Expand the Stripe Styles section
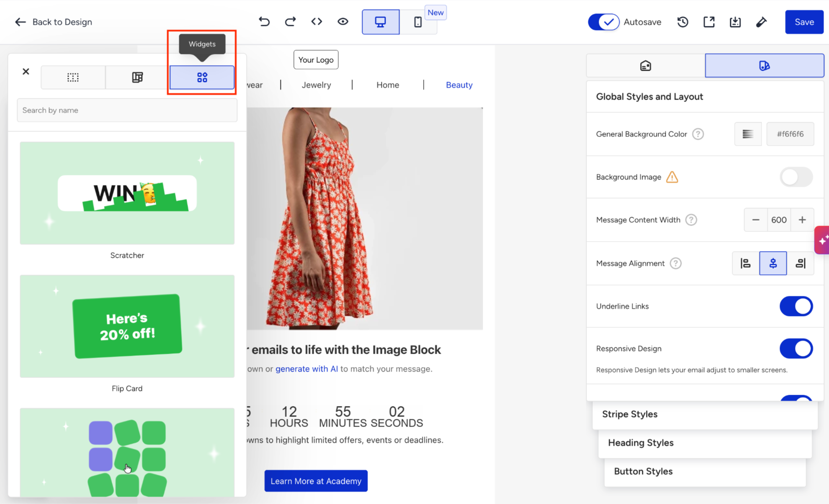829x504 pixels. pyautogui.click(x=705, y=414)
